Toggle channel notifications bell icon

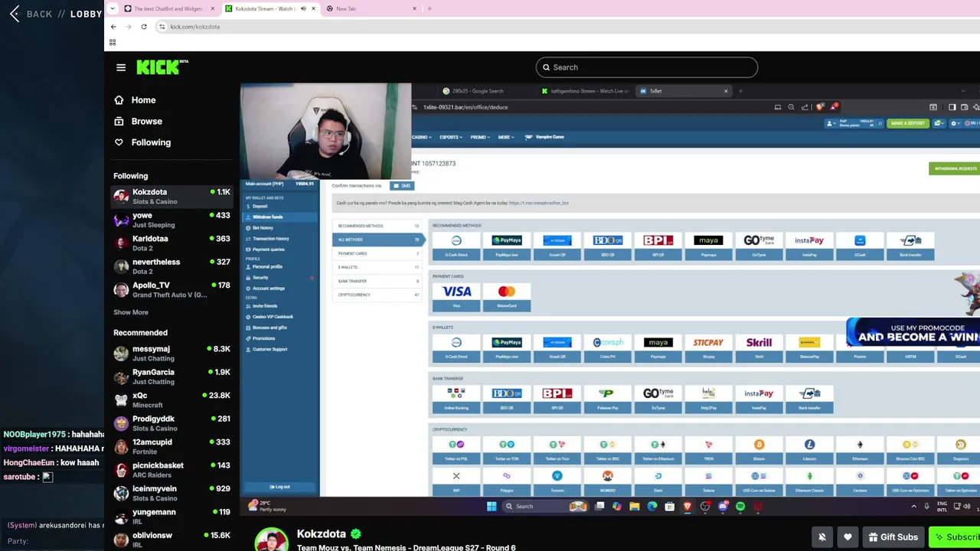tap(822, 537)
